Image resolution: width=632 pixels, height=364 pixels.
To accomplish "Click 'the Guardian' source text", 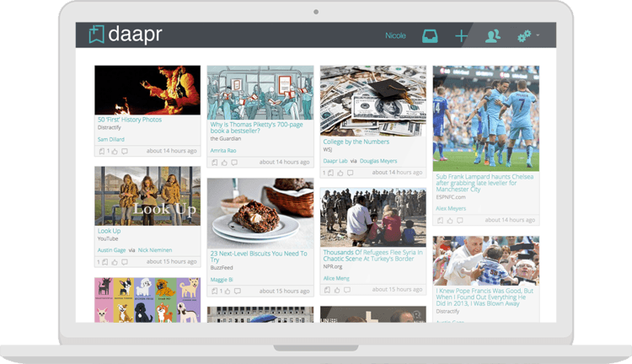I will coord(226,139).
